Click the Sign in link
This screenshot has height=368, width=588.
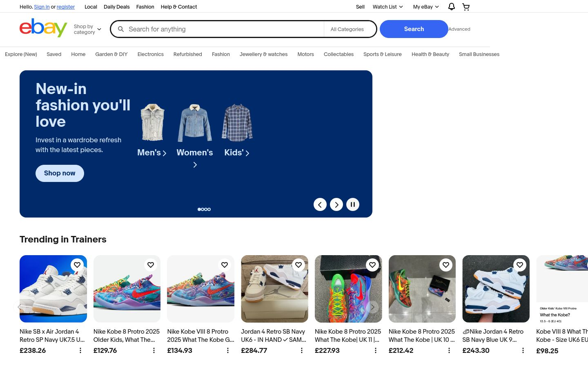click(42, 7)
